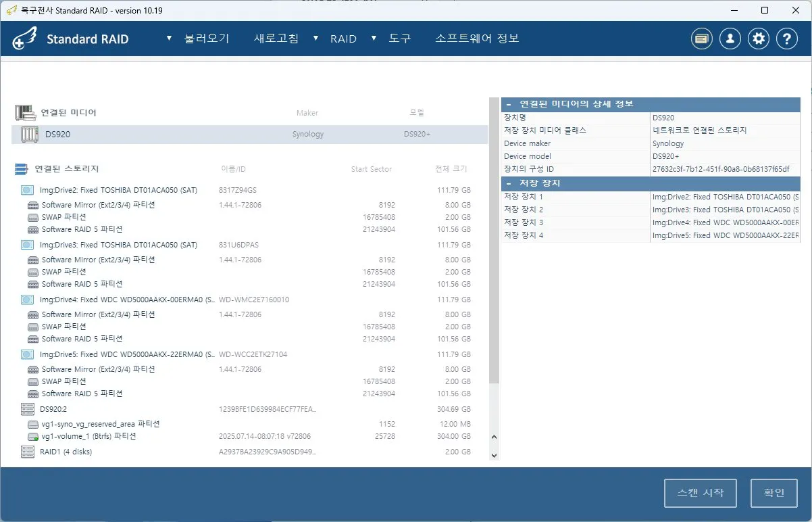This screenshot has height=522, width=812.
Task: Click the 확인 button
Action: tap(774, 492)
